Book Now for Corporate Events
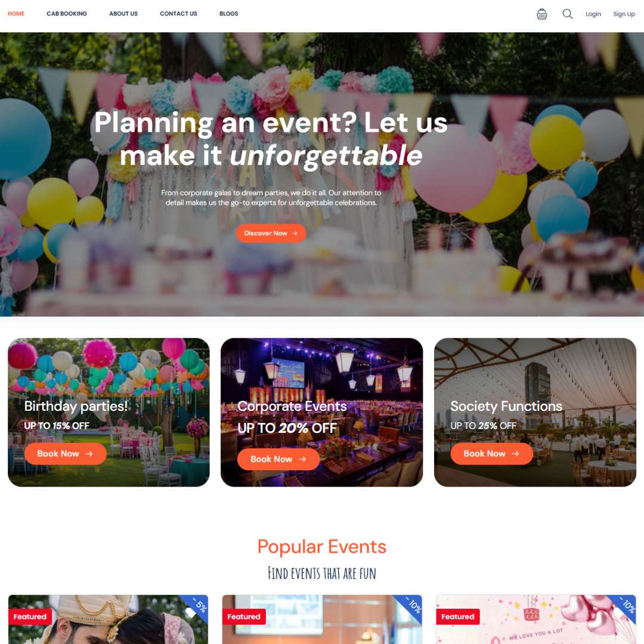Viewport: 644px width, 644px height. click(x=278, y=459)
